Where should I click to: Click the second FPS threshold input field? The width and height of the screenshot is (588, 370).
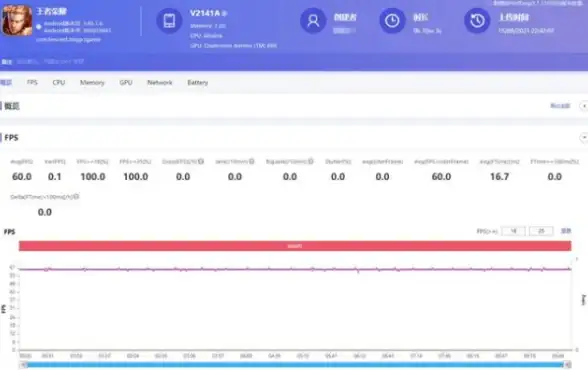(x=541, y=231)
